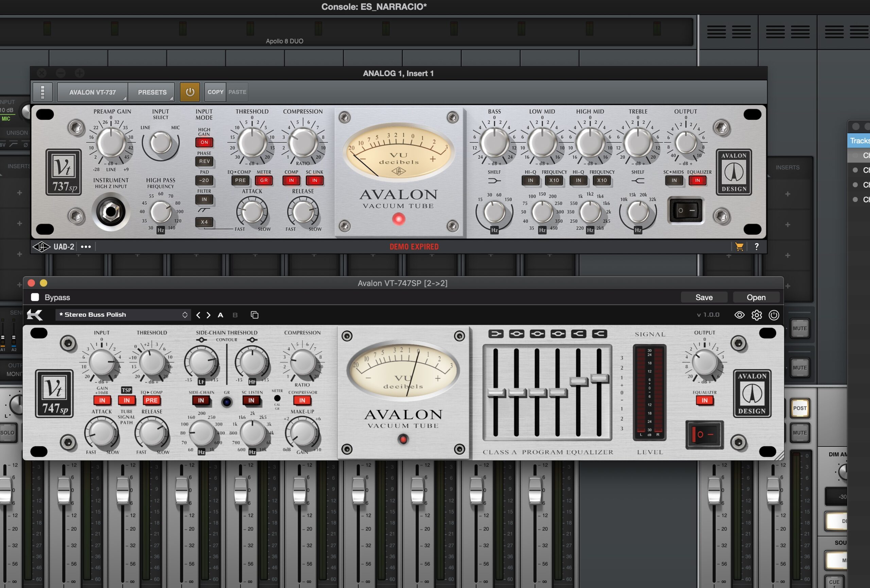Click the first equalizer fader handle
Screen dimensions: 870x588
coord(496,393)
